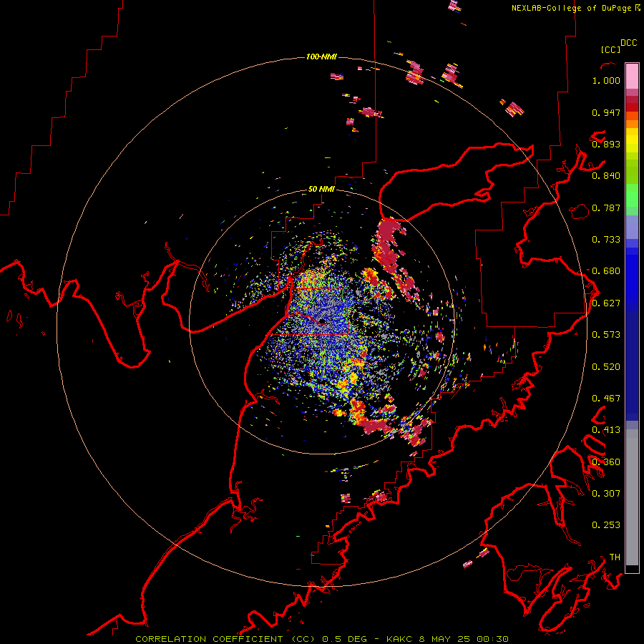
Task: Click the KAKC station identifier in caption
Action: point(400,639)
